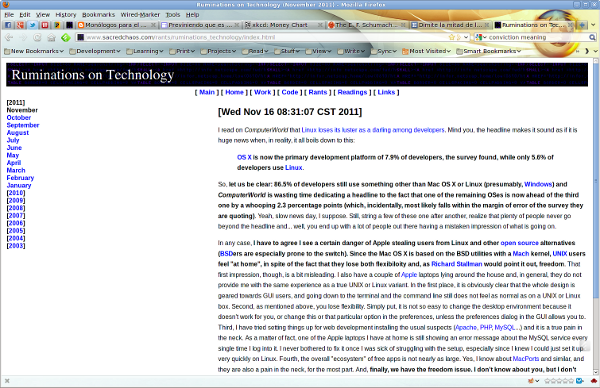Click the blue mail icon in status bar

579,381
